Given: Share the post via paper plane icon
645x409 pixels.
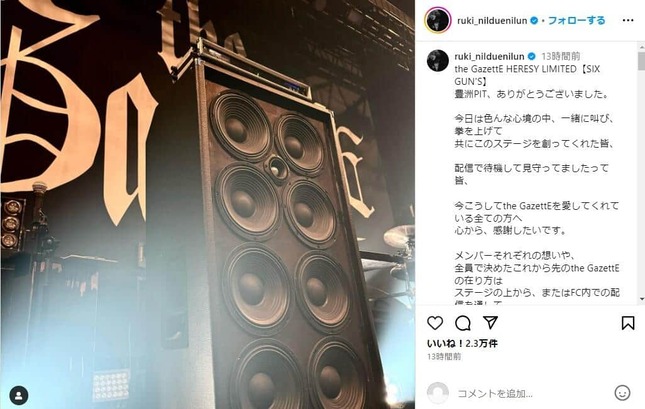Looking at the screenshot, I should [x=490, y=323].
